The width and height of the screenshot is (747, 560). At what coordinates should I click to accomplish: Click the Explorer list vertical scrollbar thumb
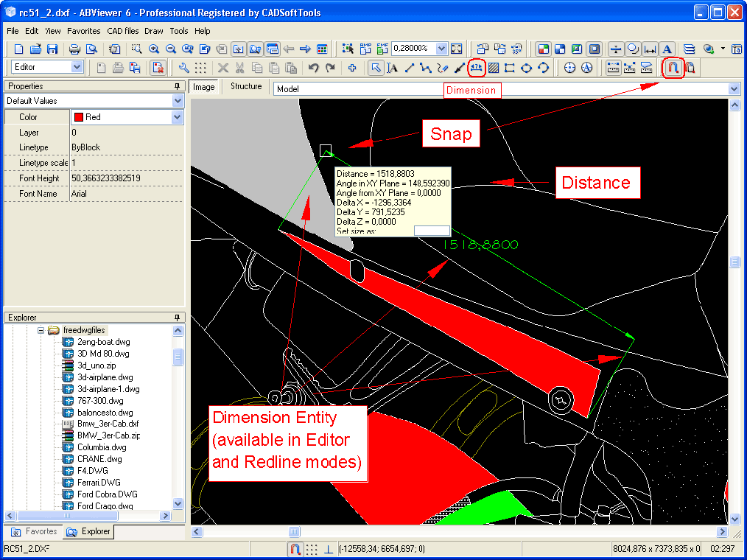(178, 356)
